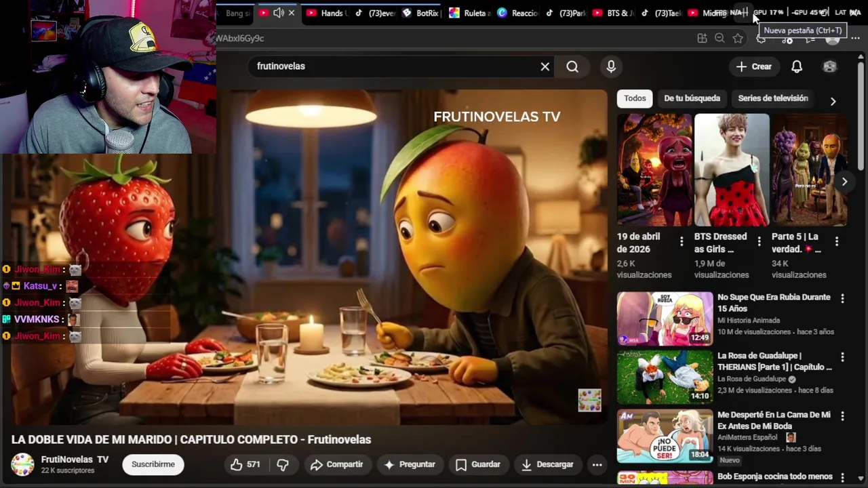
Task: Mute the playing tab using speaker icon
Action: 278,13
